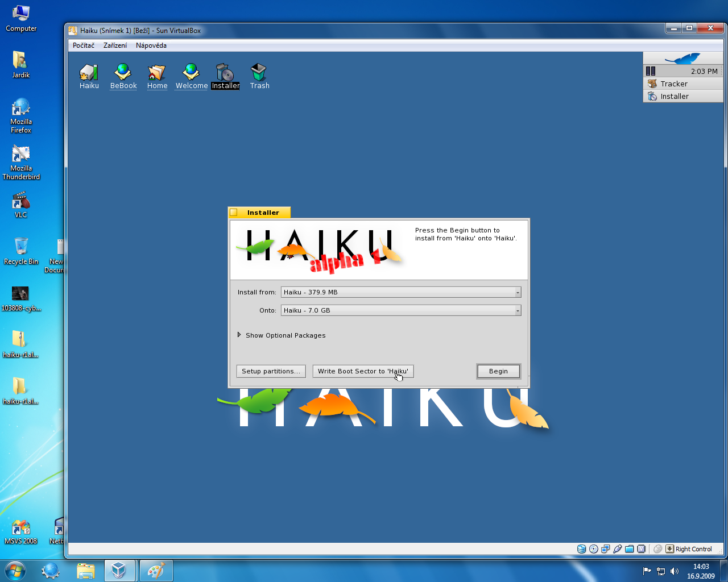
Task: Click the 2:03 PM Deskbar clock
Action: [704, 71]
